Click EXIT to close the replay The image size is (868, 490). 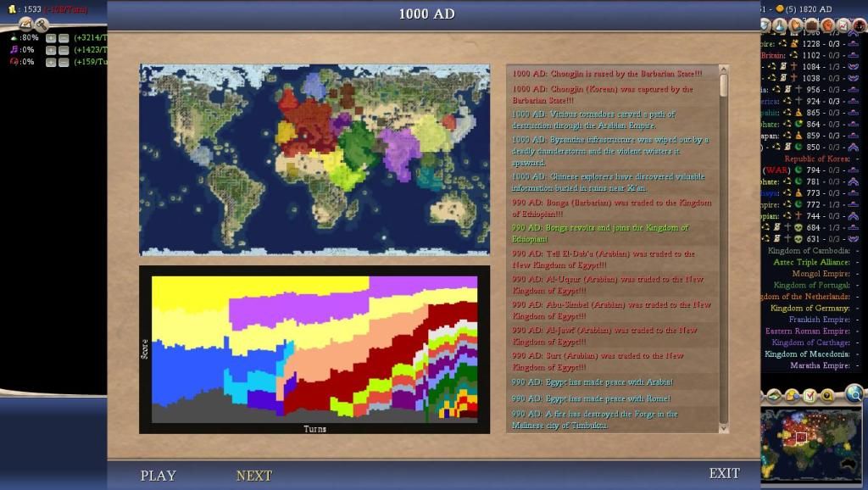[724, 473]
